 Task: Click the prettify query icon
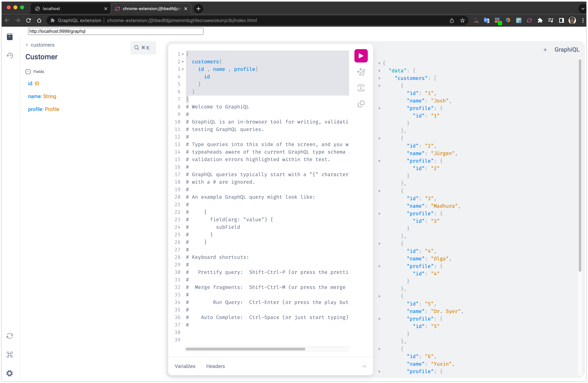[361, 72]
